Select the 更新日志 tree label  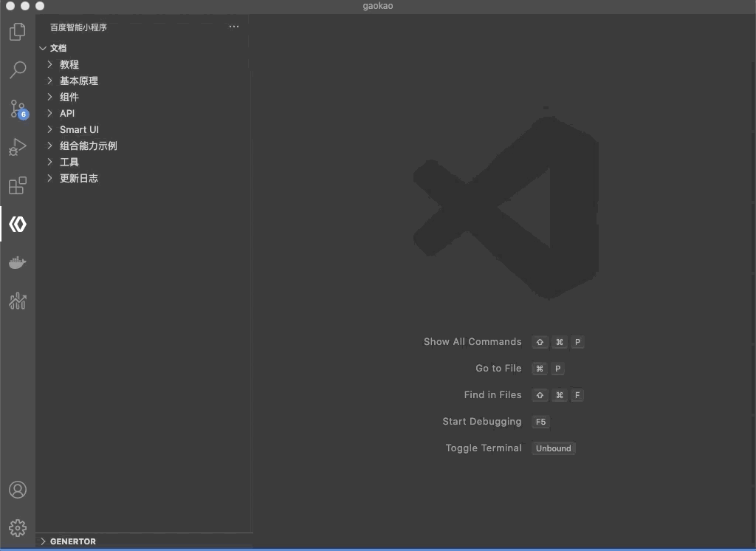(78, 179)
